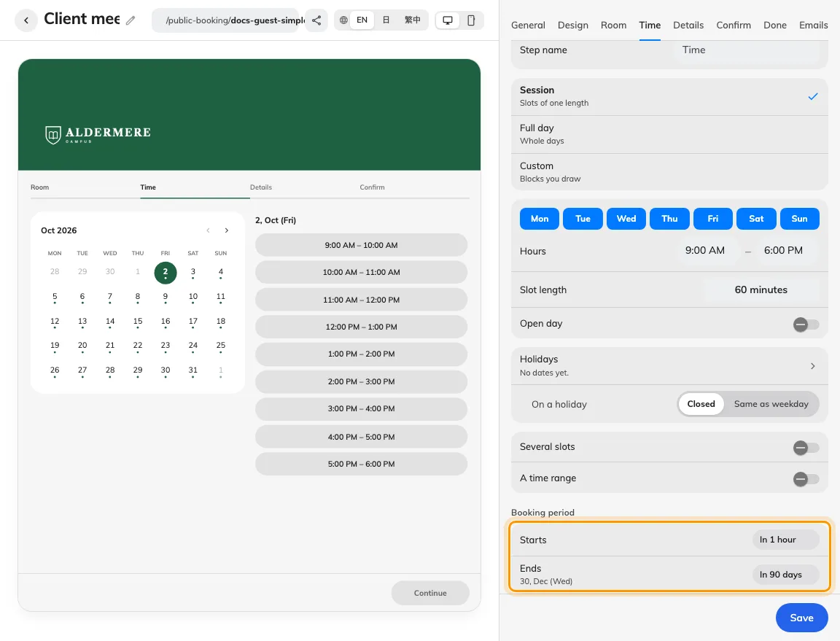The height and width of the screenshot is (641, 840).
Task: Open the Emails tab
Action: pos(813,26)
